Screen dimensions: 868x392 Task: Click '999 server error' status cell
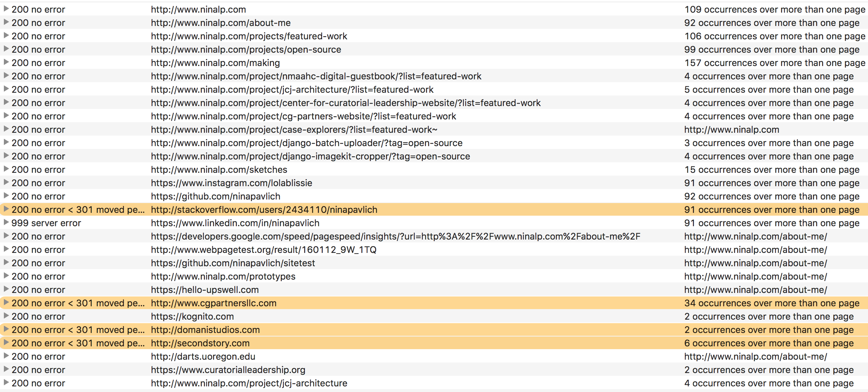click(46, 223)
